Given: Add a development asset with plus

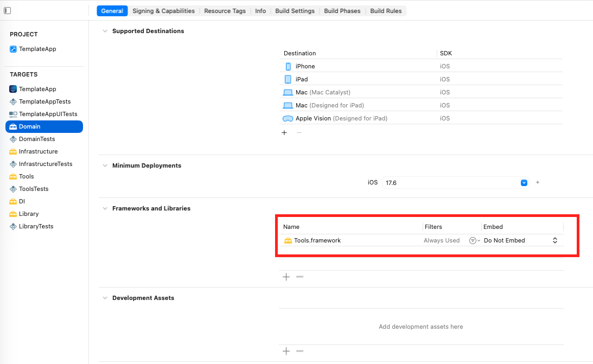Looking at the screenshot, I should pos(286,351).
